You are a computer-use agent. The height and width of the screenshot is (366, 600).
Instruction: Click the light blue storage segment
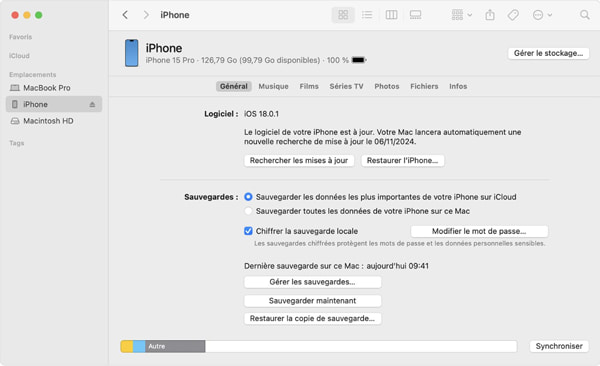(139, 346)
